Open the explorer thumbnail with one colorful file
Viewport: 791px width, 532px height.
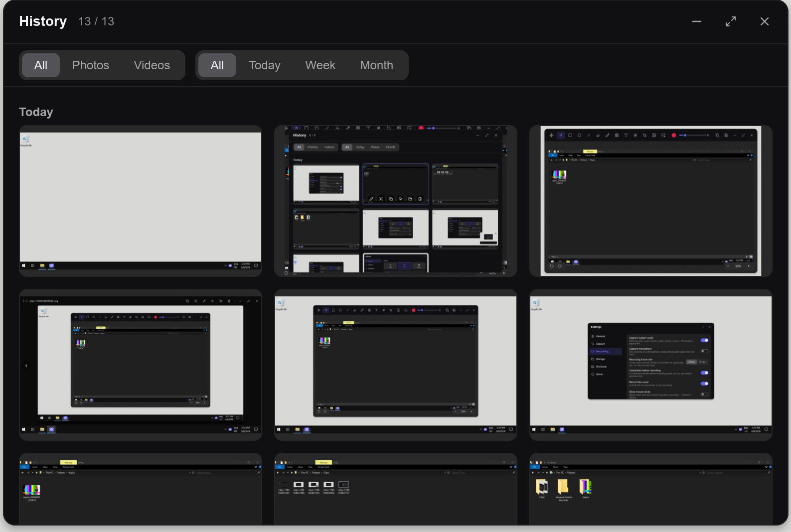coord(141,489)
